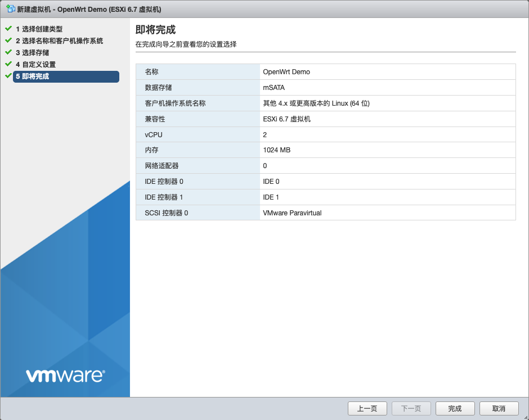The width and height of the screenshot is (529, 420).
Task: Select the ESXi 6.7 虚拟机 value cell
Action: pyautogui.click(x=388, y=119)
